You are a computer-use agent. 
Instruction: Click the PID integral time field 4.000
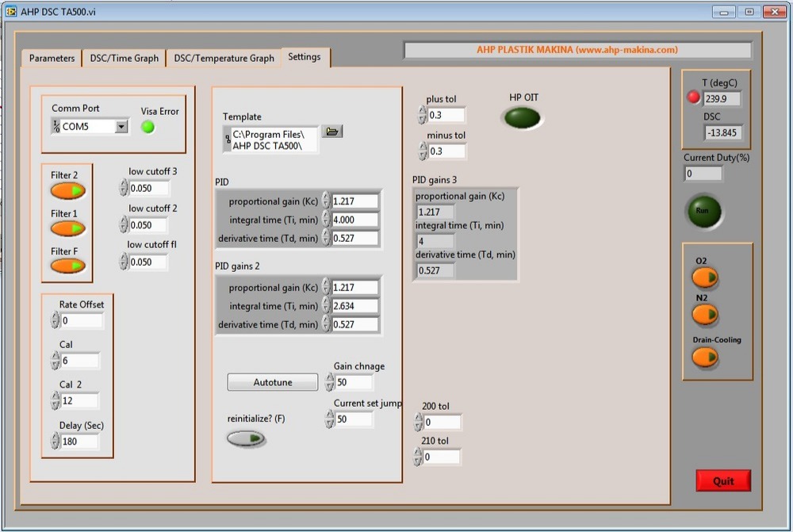(x=355, y=220)
